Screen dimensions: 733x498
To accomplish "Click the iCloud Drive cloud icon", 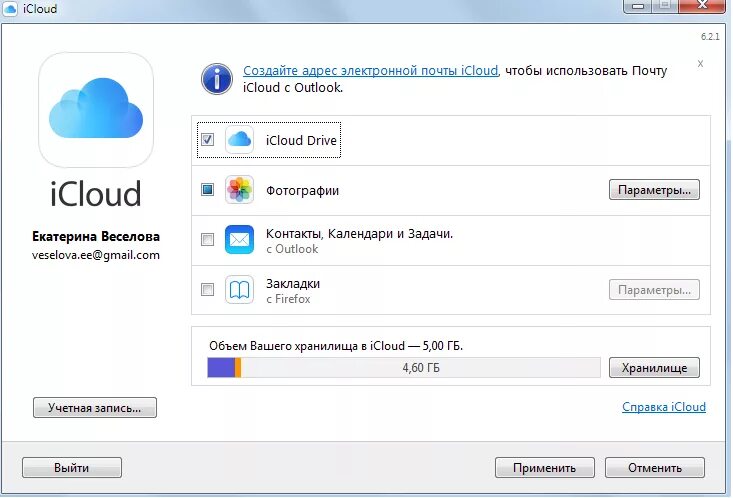I will [239, 139].
